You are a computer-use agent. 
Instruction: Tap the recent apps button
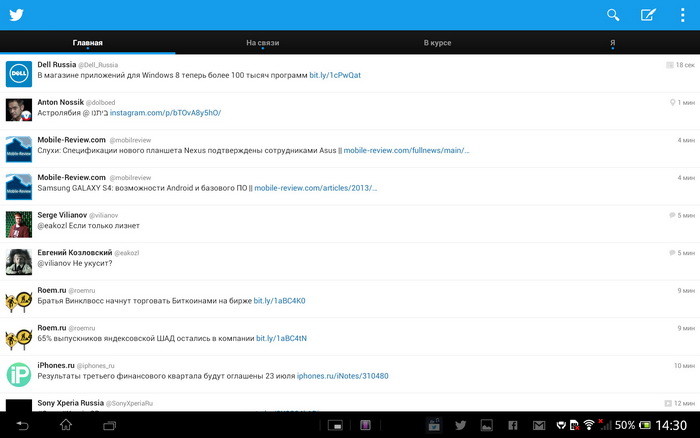click(109, 425)
